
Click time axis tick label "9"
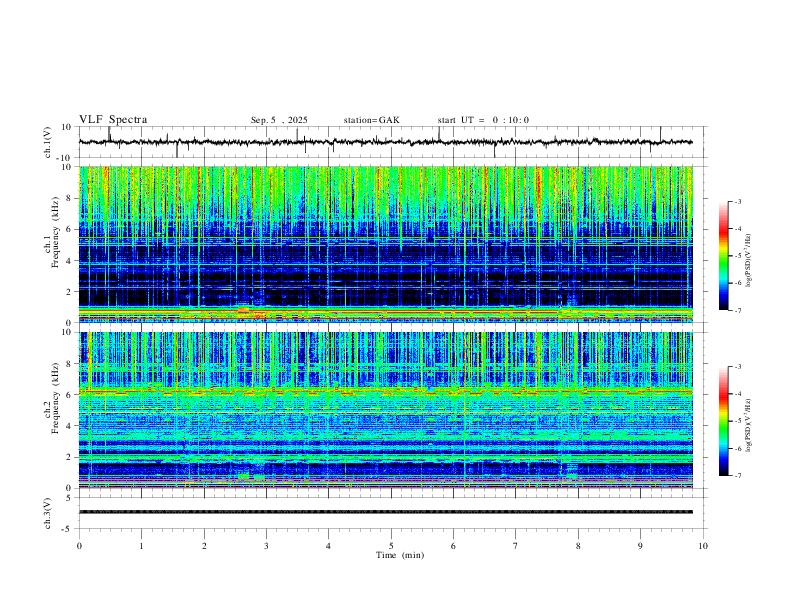click(640, 546)
